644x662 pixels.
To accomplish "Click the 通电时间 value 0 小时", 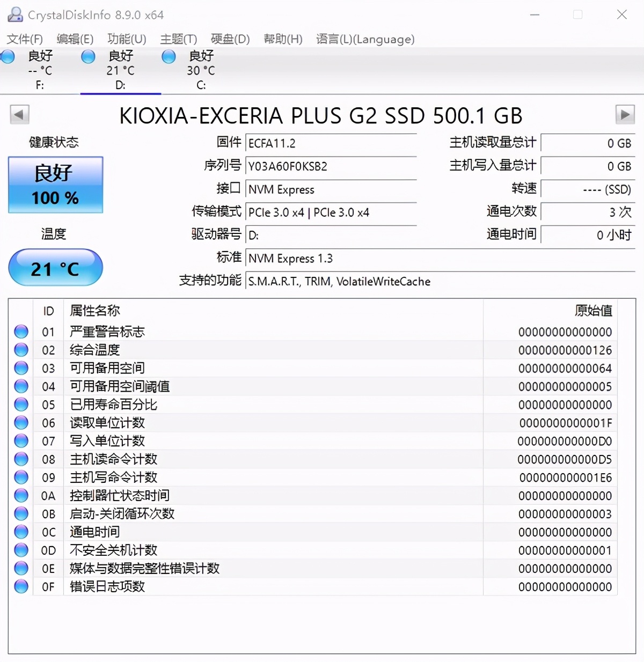I will click(x=588, y=236).
